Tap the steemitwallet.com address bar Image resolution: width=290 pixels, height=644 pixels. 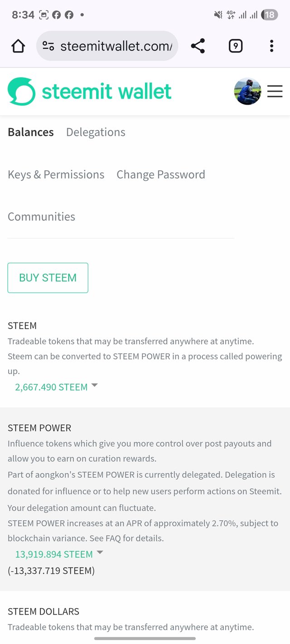click(107, 46)
